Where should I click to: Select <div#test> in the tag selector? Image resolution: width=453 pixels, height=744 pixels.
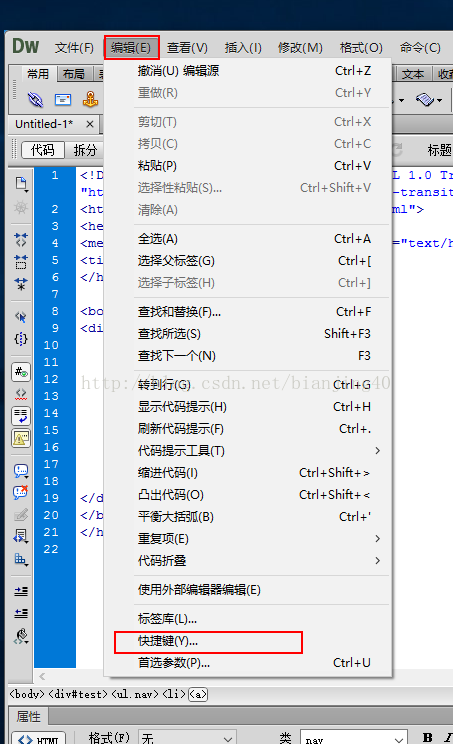pyautogui.click(x=78, y=694)
